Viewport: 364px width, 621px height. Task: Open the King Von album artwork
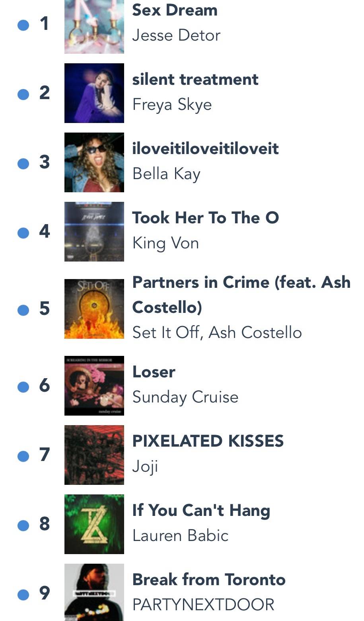[x=94, y=232]
